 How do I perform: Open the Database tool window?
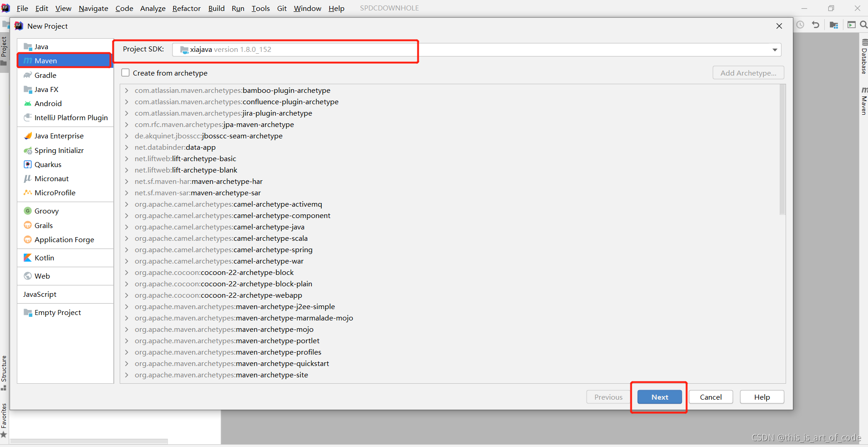point(864,57)
